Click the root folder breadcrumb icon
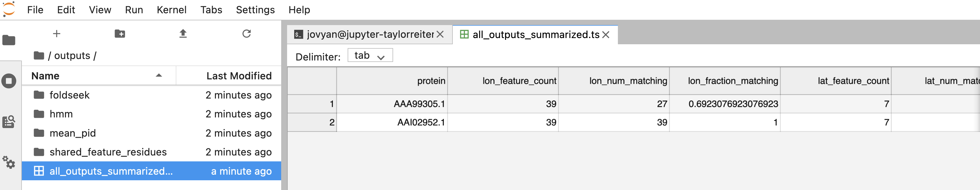The height and width of the screenshot is (190, 980). tap(39, 56)
